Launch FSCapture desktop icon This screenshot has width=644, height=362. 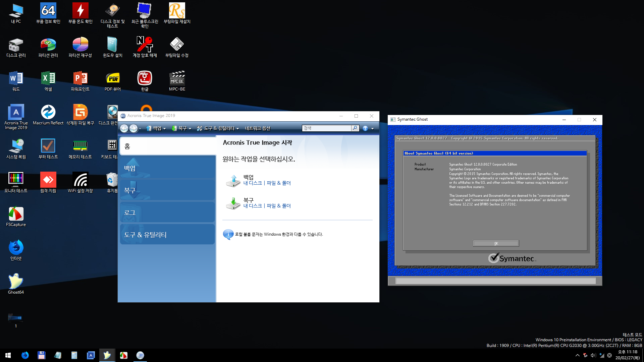16,217
